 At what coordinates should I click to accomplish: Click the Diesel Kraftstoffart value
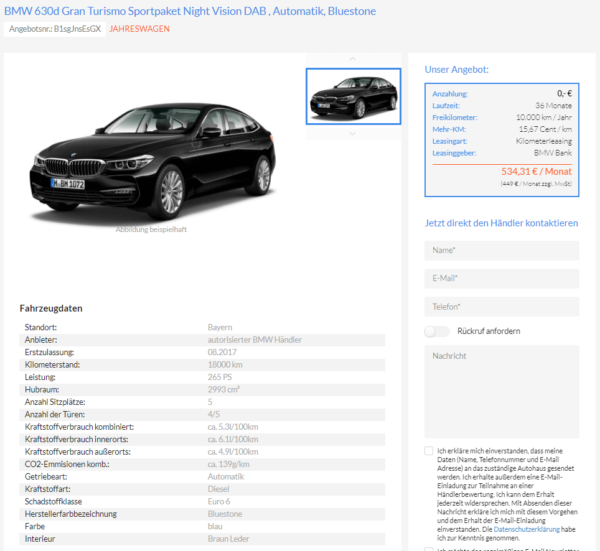[218, 489]
